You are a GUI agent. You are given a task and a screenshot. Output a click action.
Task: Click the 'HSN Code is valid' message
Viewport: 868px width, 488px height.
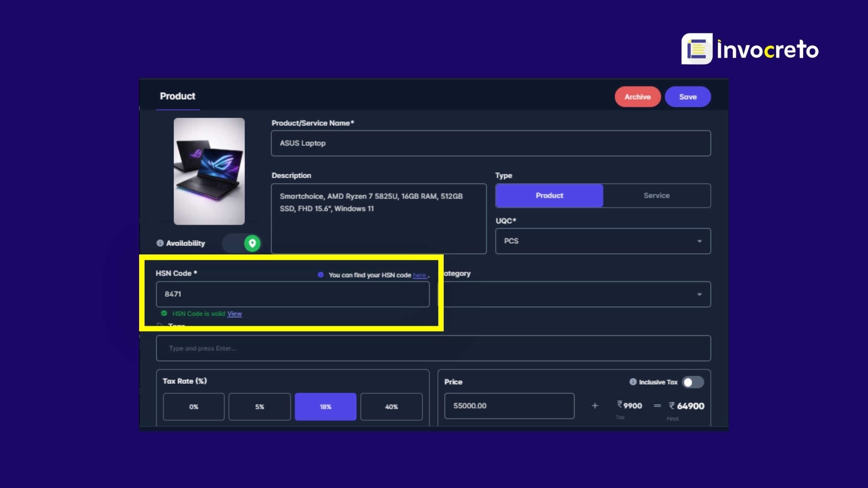[199, 314]
